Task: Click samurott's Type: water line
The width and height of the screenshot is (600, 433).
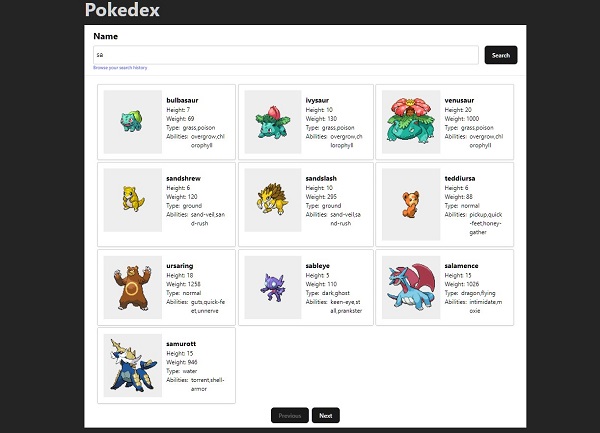Action: (182, 371)
